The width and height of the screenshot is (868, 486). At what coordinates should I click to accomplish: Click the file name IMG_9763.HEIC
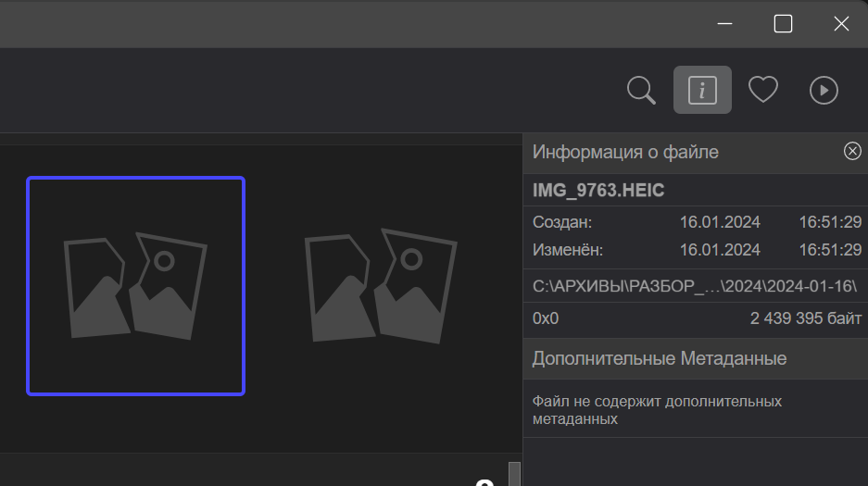point(598,191)
